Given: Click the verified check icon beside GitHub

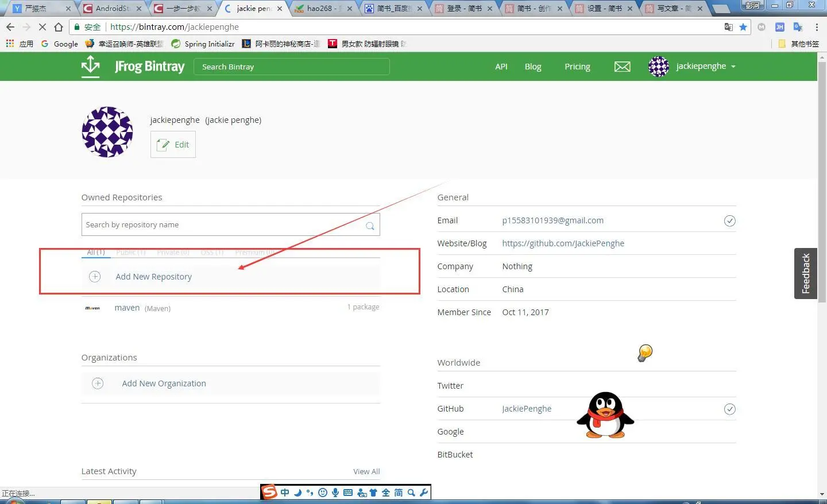Looking at the screenshot, I should tap(729, 409).
